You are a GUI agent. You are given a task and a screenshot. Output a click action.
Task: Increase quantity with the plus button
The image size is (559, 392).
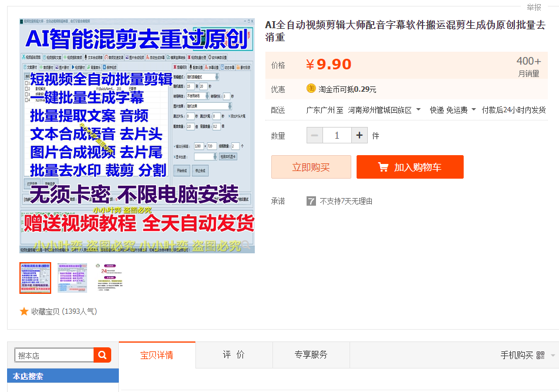pyautogui.click(x=360, y=135)
